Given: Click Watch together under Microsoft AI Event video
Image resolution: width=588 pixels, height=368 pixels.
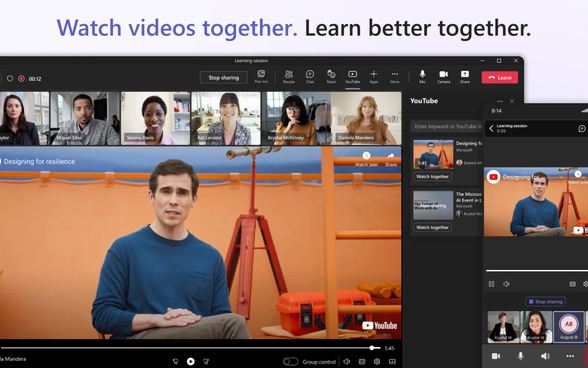Looking at the screenshot, I should [x=433, y=227].
